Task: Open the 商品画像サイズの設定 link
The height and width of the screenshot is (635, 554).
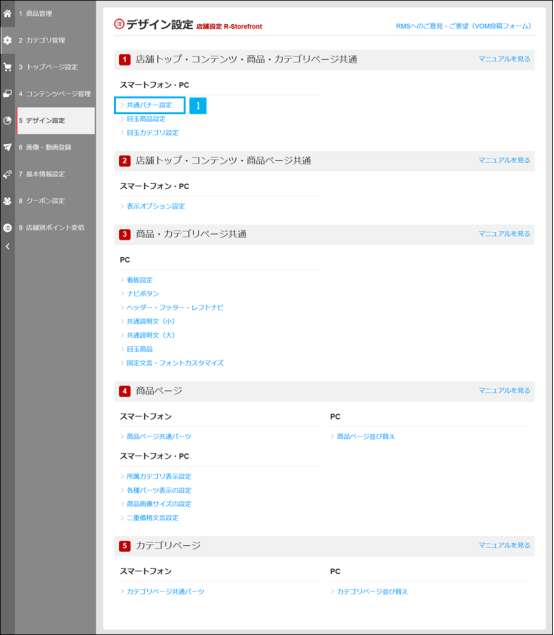Action: (159, 504)
